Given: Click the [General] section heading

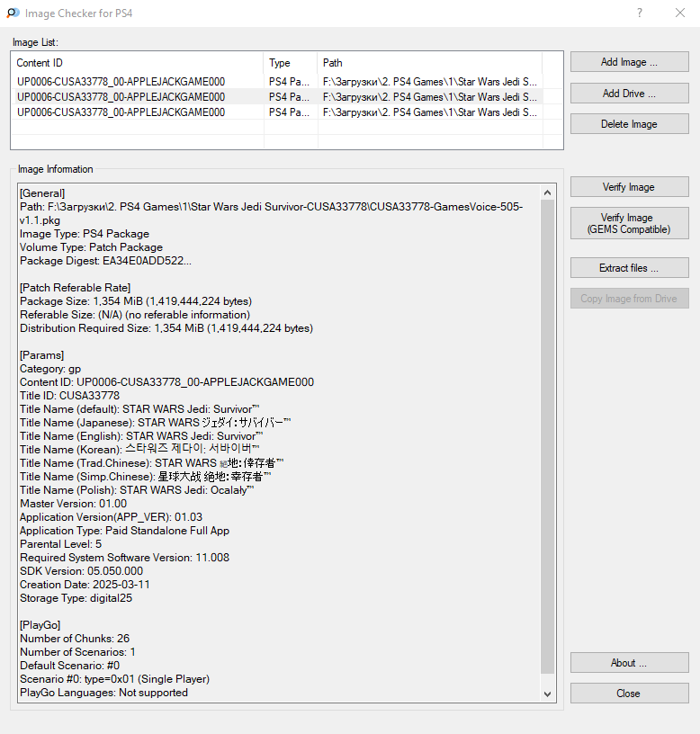Looking at the screenshot, I should 42,193.
